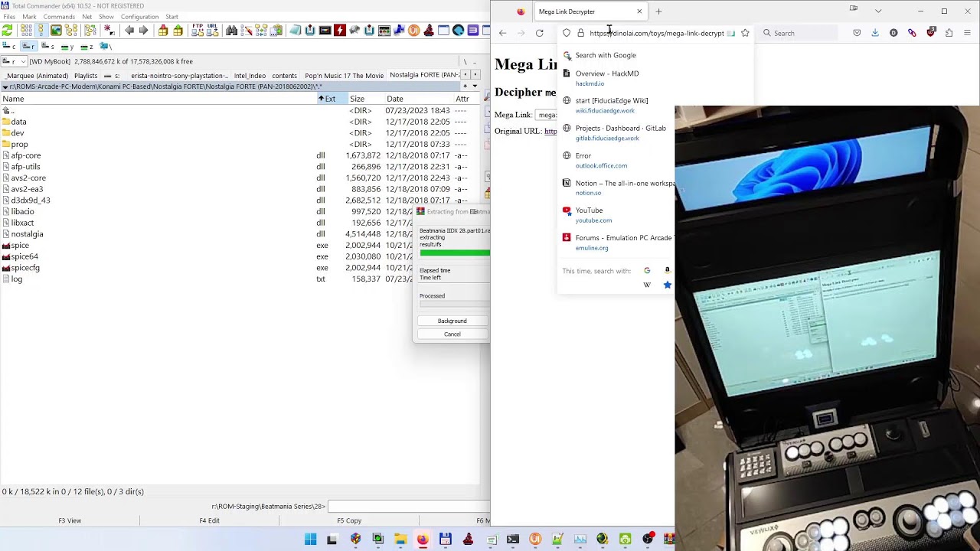
Task: Open the Configuration menu
Action: point(139,17)
